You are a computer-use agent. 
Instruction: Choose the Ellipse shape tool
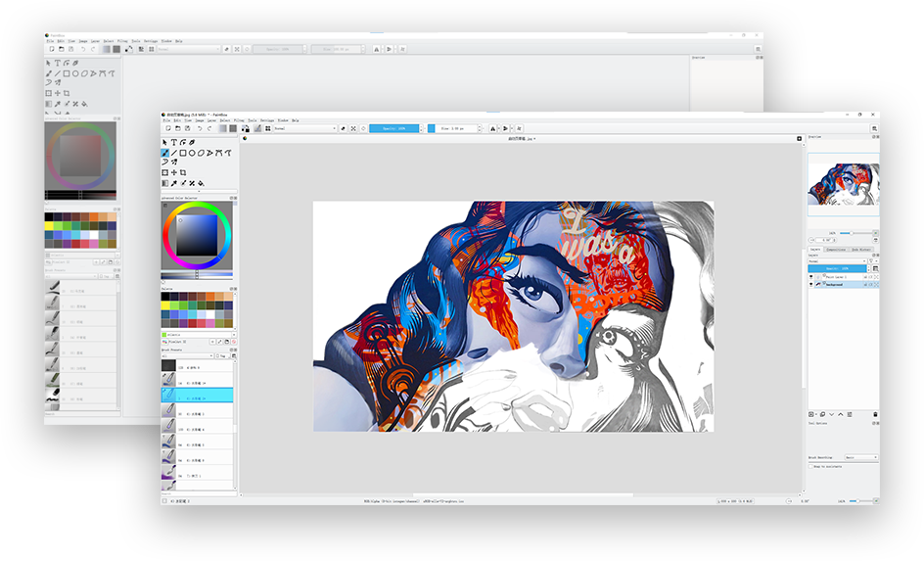pyautogui.click(x=192, y=153)
